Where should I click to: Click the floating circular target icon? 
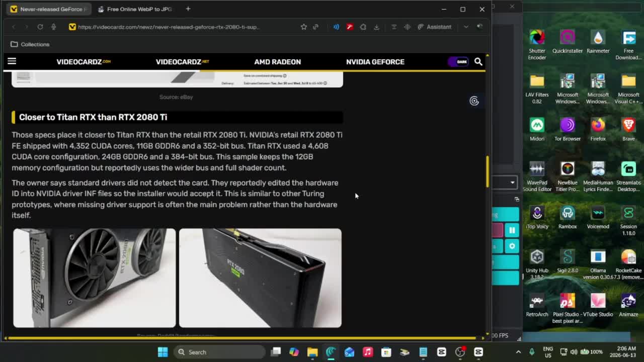474,101
